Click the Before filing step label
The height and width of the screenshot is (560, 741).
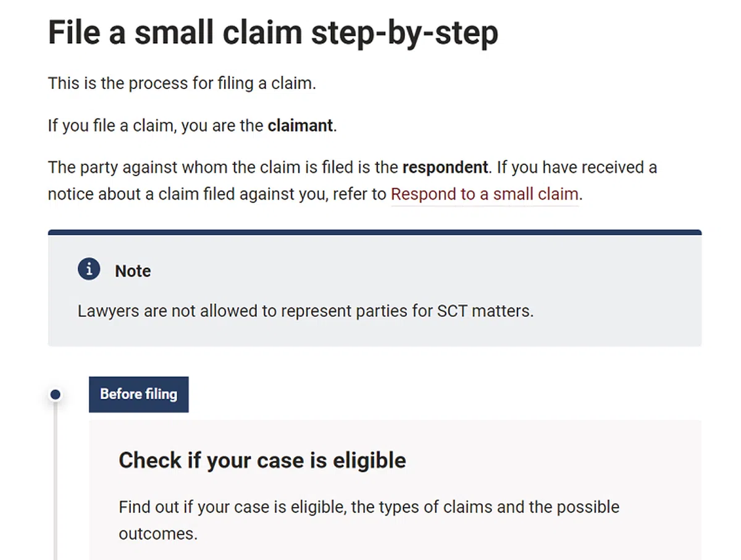(x=138, y=395)
